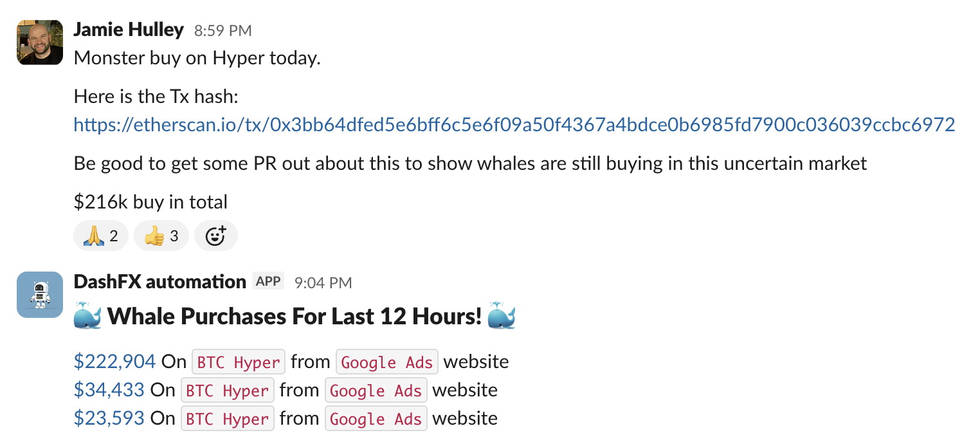This screenshot has height=444, width=980.
Task: Click BTC Hyper tag in the $34,433 row
Action: (x=228, y=391)
